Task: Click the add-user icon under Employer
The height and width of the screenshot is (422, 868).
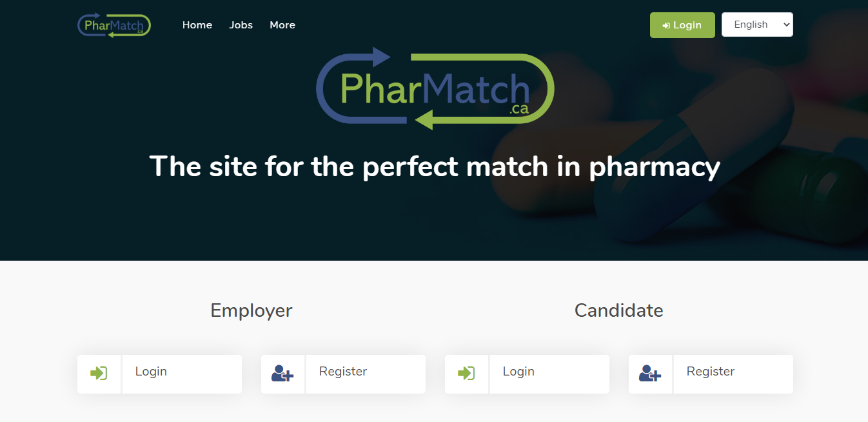Action: click(x=282, y=373)
